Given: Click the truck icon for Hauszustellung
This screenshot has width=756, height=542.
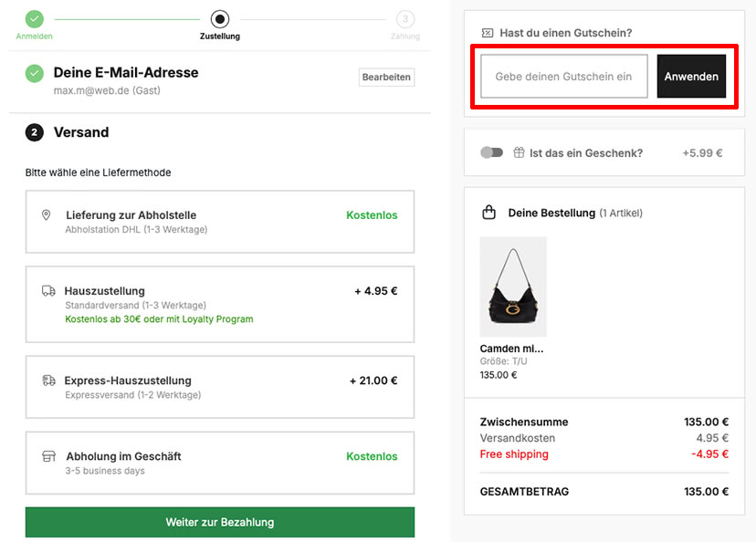Looking at the screenshot, I should click(x=48, y=290).
